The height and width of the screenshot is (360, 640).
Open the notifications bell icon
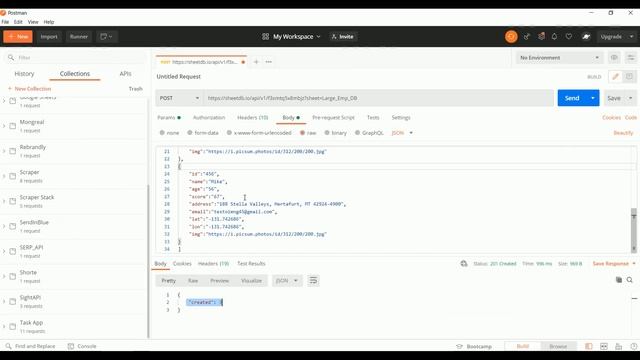554,37
